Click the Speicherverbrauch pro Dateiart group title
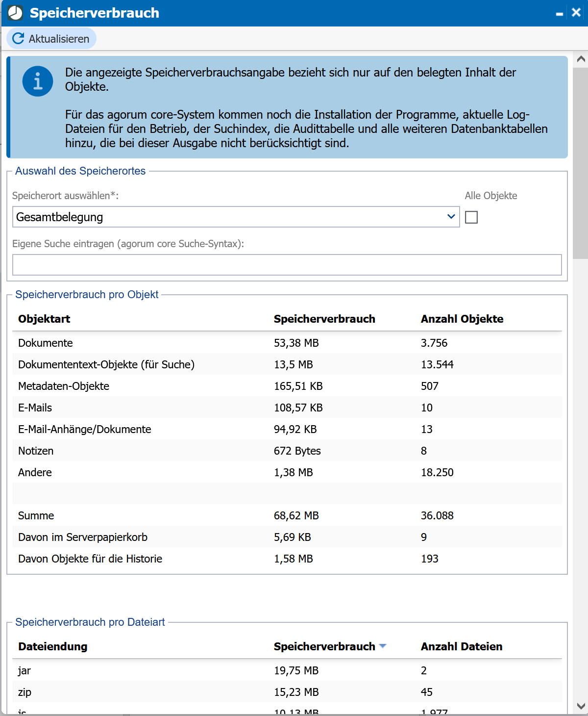Image resolution: width=588 pixels, height=716 pixels. [x=90, y=622]
